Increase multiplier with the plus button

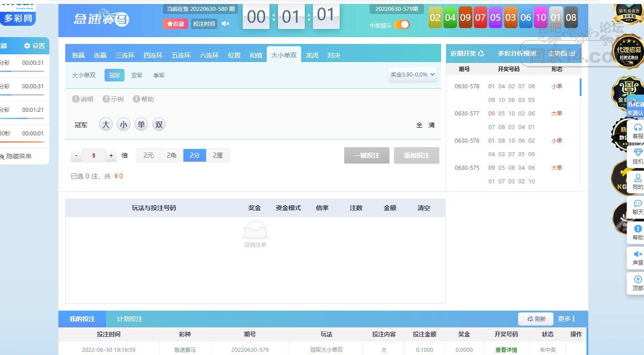(x=111, y=155)
